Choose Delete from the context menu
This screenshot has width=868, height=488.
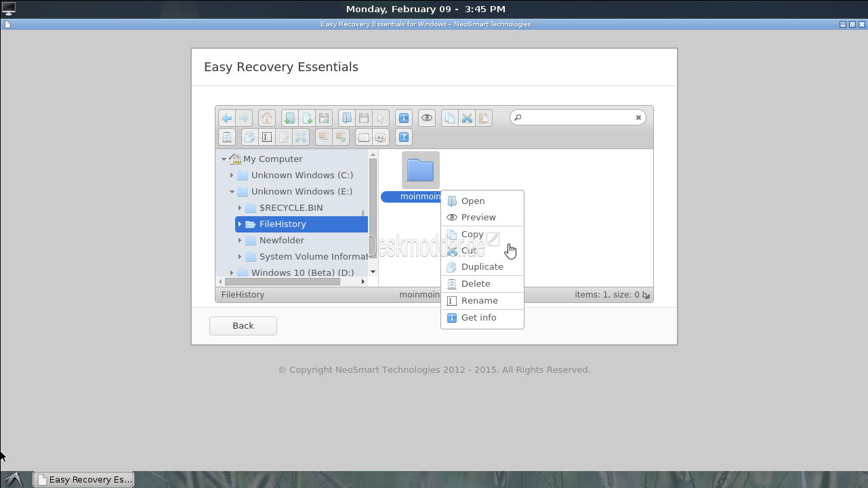tap(482, 283)
